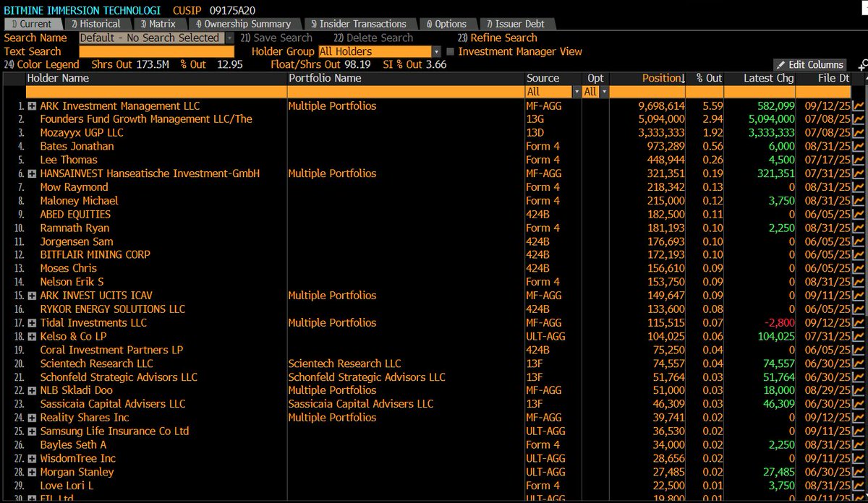This screenshot has width=868, height=503.
Task: Expand ARK INVEST UCITS ICAV holder
Action: tap(33, 296)
